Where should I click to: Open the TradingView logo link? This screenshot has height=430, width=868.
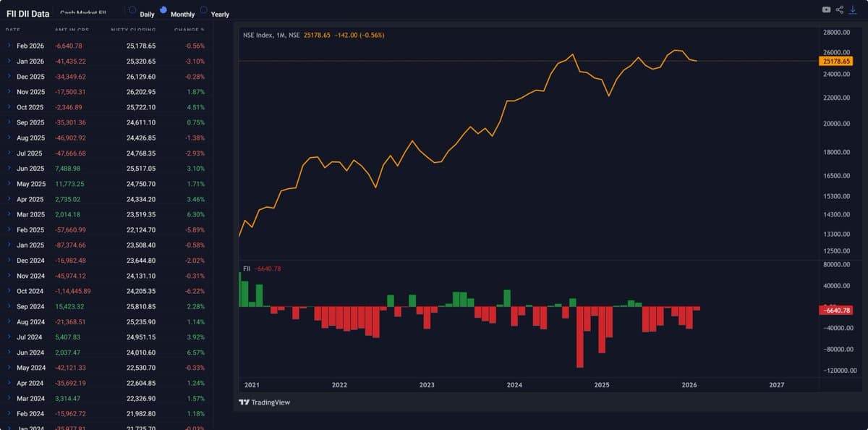point(265,402)
